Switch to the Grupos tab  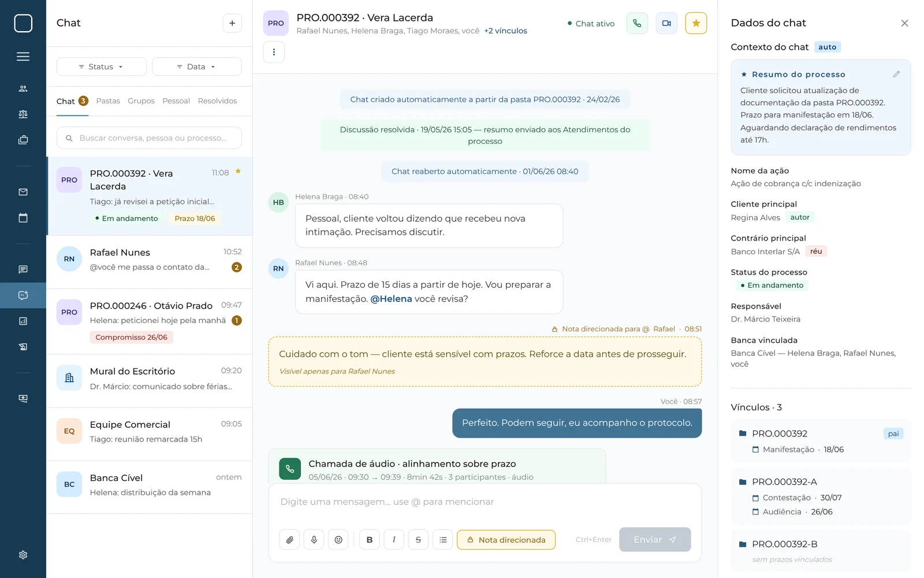pos(141,101)
